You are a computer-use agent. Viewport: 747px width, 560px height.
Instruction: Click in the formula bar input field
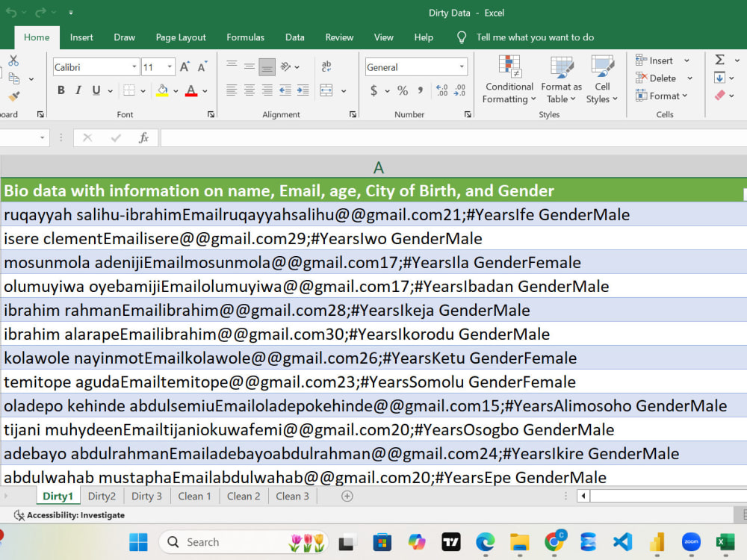453,138
